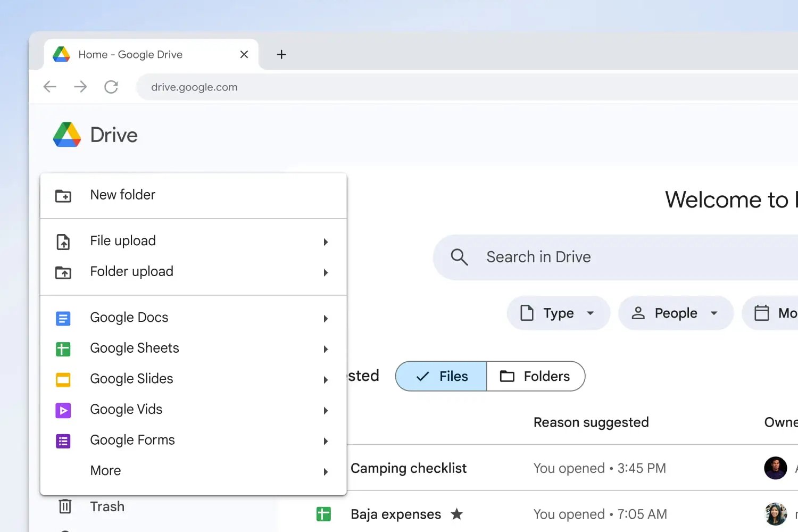Open the More menu entry
This screenshot has height=532, width=798.
[x=194, y=471]
